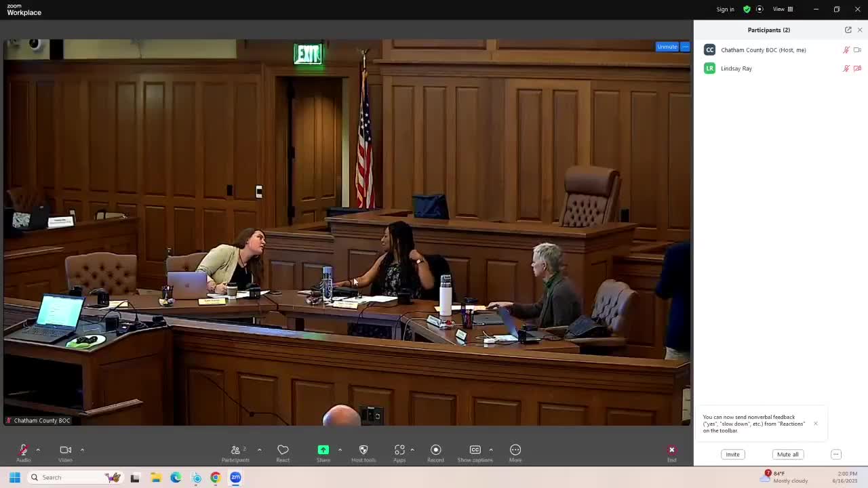Turn on Show captions in the toolbar
The height and width of the screenshot is (488, 868).
475,453
